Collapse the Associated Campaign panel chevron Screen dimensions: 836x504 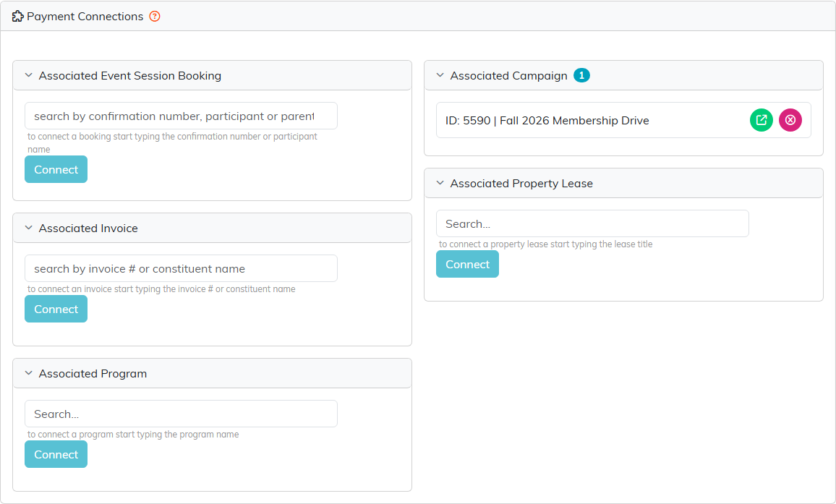coord(440,75)
